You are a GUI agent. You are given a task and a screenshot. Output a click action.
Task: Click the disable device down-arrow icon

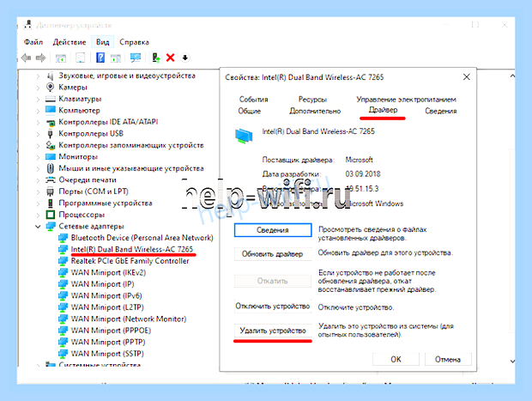(184, 58)
